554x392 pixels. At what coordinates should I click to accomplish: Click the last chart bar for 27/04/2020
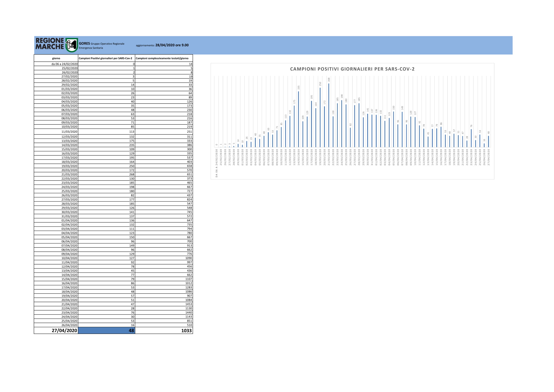[x=488, y=141]
